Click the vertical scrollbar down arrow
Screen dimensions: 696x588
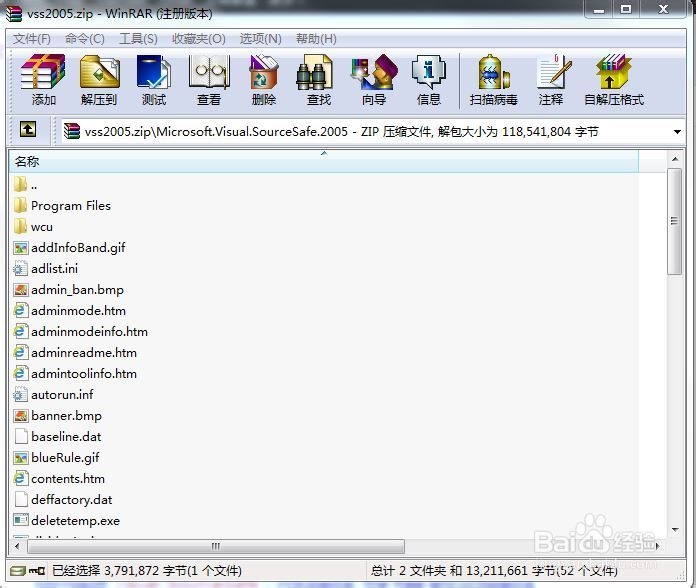675,529
